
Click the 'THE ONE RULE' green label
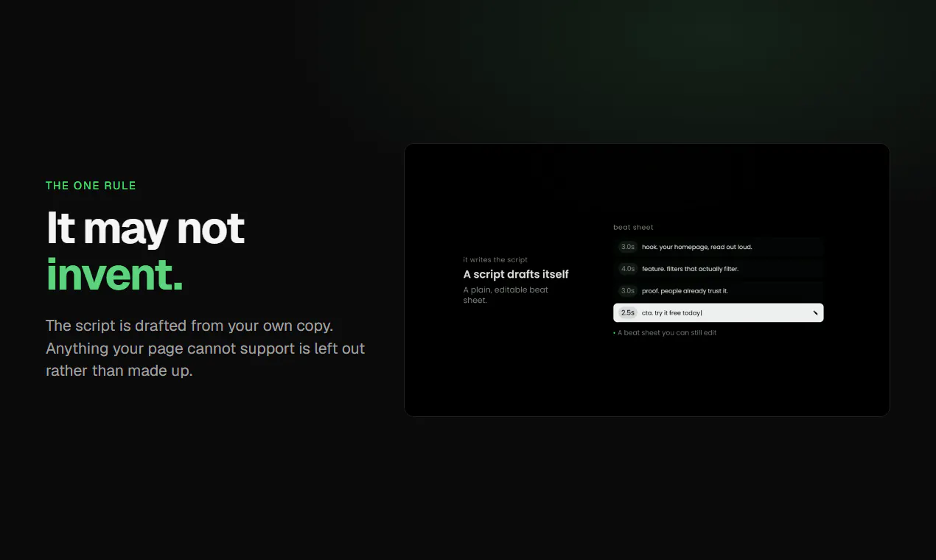point(91,186)
